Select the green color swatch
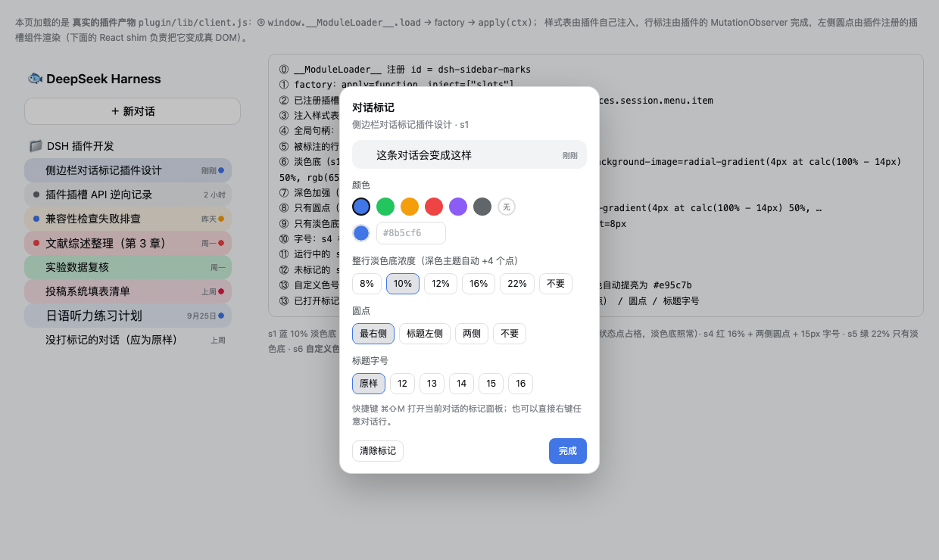 pyautogui.click(x=385, y=207)
